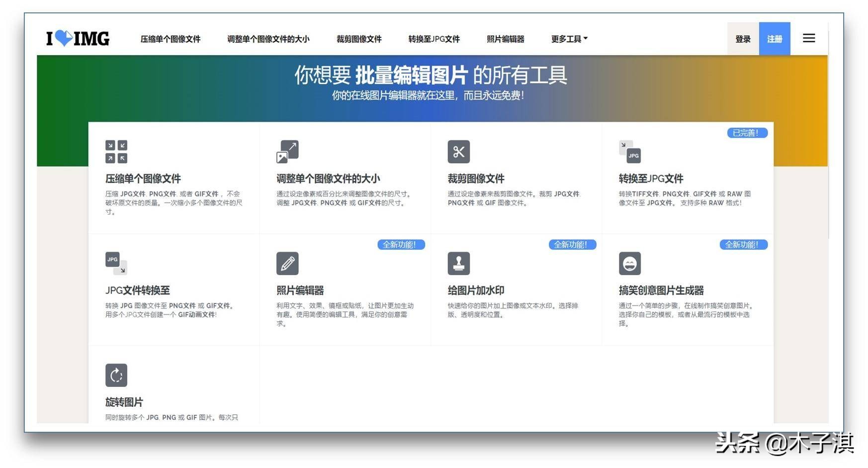The image size is (868, 468).
Task: Select 照片编辑器 in the navigation bar
Action: coord(506,39)
